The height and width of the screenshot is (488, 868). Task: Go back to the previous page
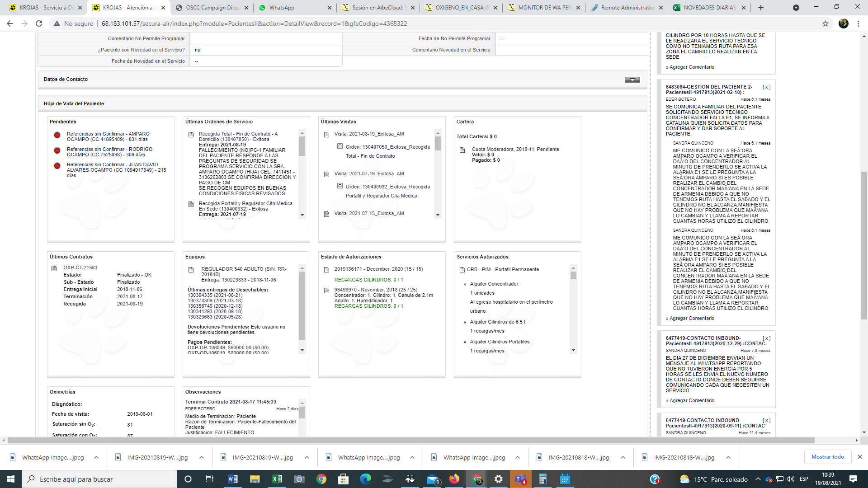point(10,23)
